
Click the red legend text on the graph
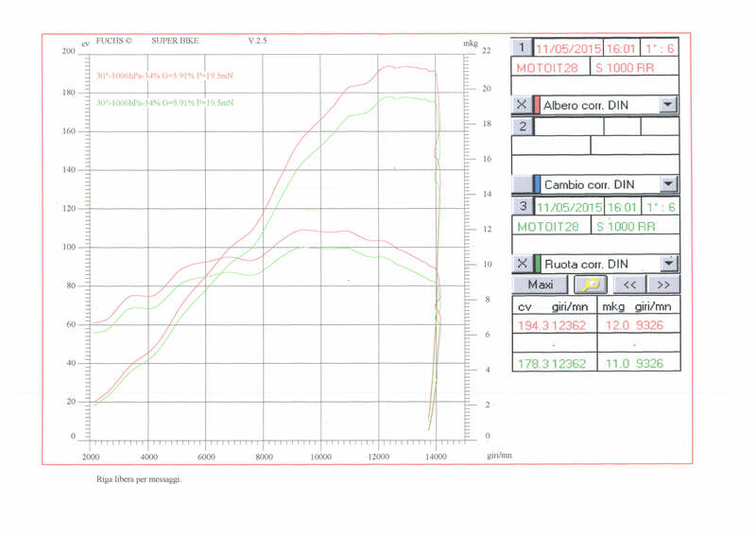pos(165,76)
